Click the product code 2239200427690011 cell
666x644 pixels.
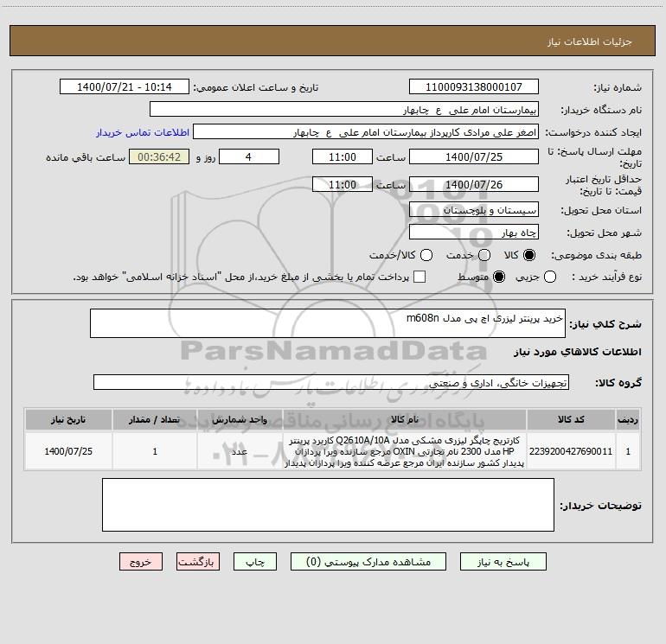point(571,451)
